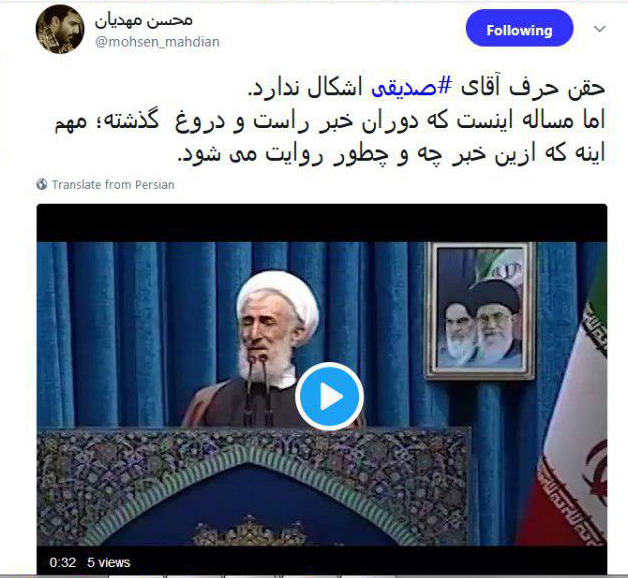Click the tiled podium in the video
628x578 pixels.
[x=252, y=487]
